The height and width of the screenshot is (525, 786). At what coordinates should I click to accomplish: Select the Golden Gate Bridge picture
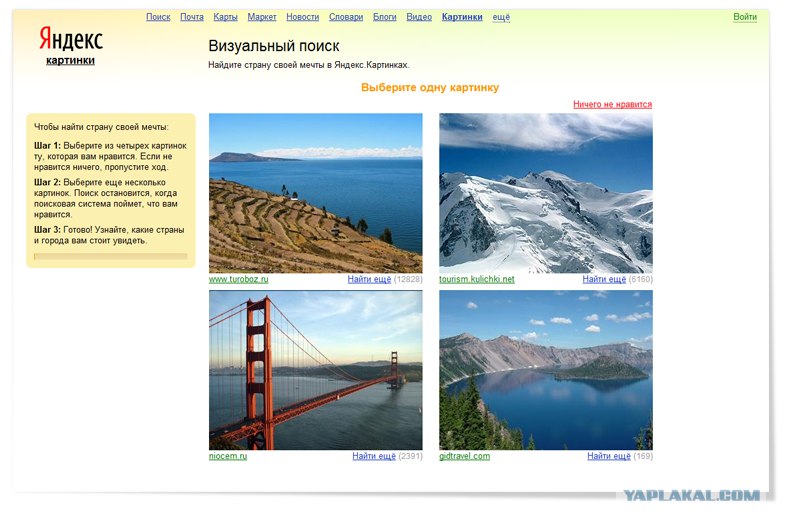315,370
